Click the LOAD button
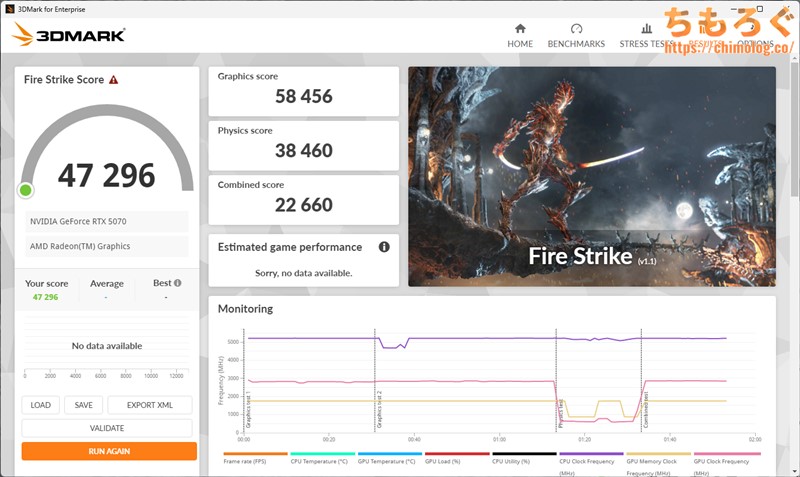The image size is (800, 477). tap(40, 405)
